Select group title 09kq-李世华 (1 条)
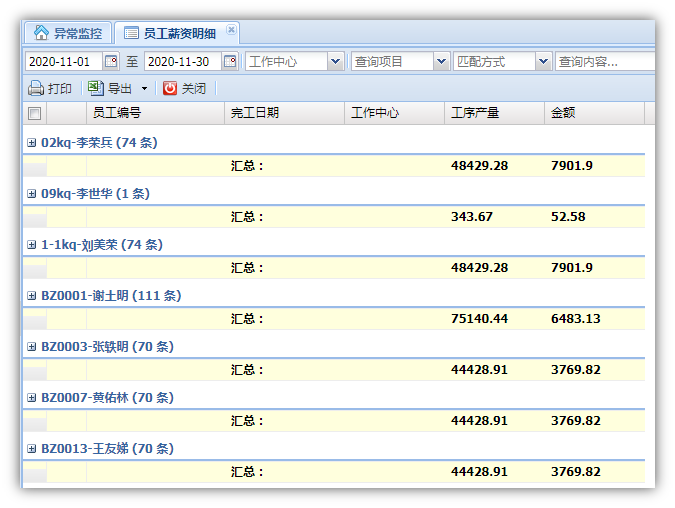Screen dimensions: 675x508 click(x=95, y=194)
